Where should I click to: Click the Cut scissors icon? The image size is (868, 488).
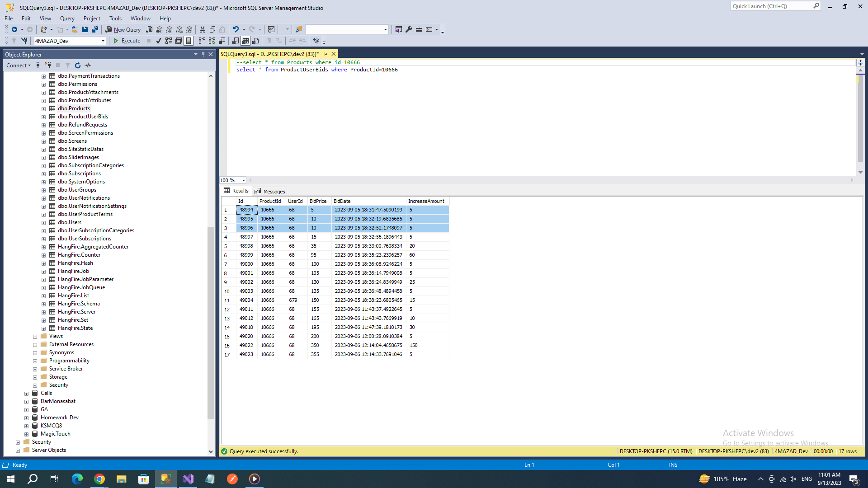(203, 29)
